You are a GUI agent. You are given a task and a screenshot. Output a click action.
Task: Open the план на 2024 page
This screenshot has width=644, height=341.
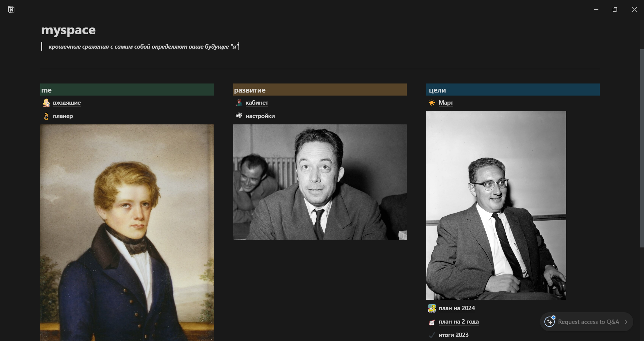457,308
